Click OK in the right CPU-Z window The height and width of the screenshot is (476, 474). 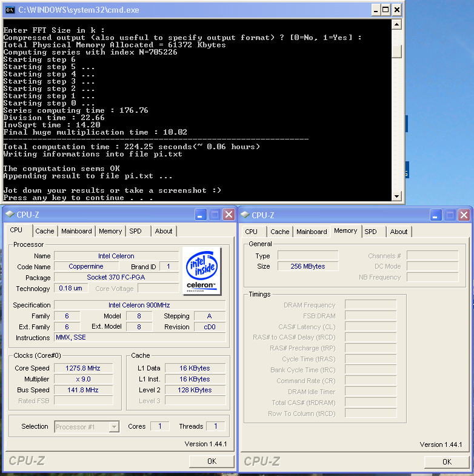click(x=447, y=462)
